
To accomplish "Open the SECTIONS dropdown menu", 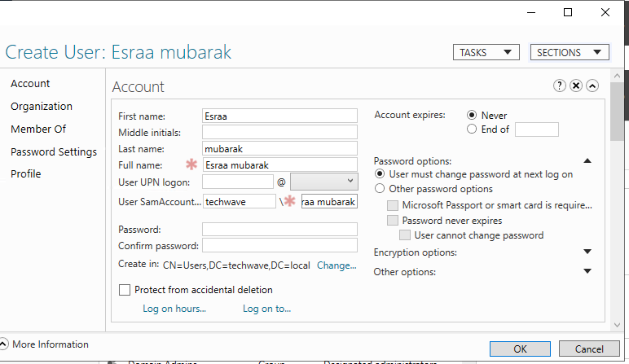I will point(570,52).
